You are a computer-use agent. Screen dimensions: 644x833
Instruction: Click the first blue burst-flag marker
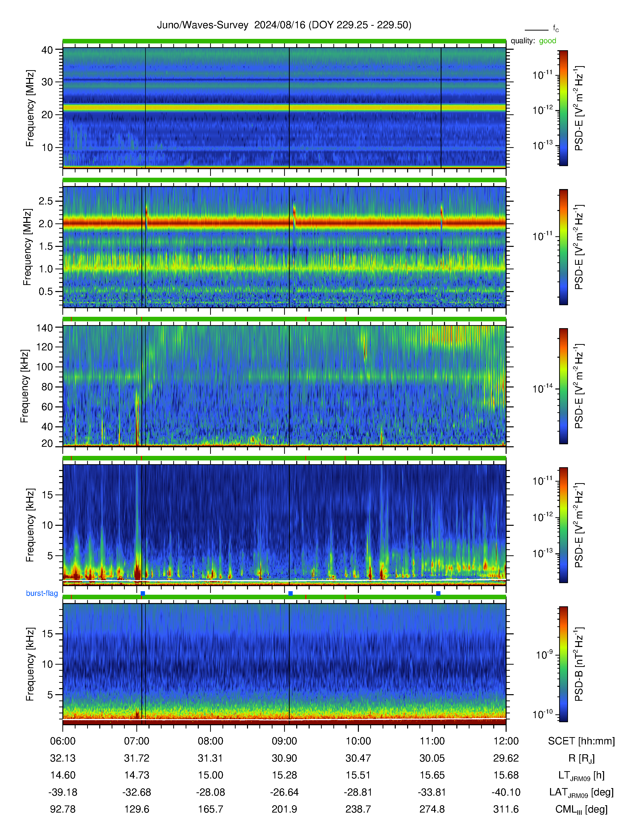(x=143, y=593)
